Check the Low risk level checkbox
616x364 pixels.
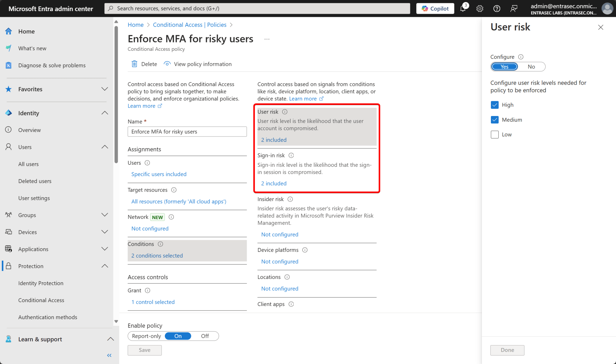pyautogui.click(x=494, y=134)
